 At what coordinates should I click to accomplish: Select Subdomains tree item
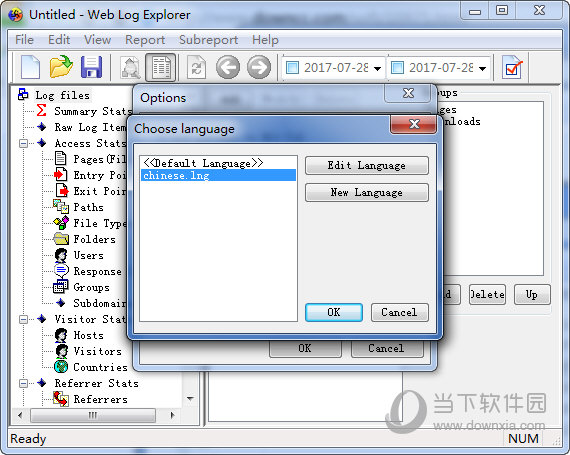[x=100, y=303]
